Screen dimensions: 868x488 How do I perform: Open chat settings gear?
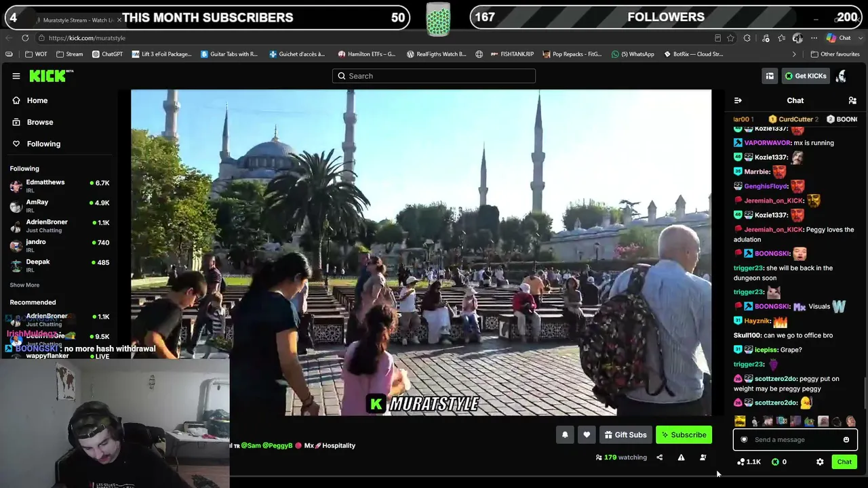coord(820,462)
